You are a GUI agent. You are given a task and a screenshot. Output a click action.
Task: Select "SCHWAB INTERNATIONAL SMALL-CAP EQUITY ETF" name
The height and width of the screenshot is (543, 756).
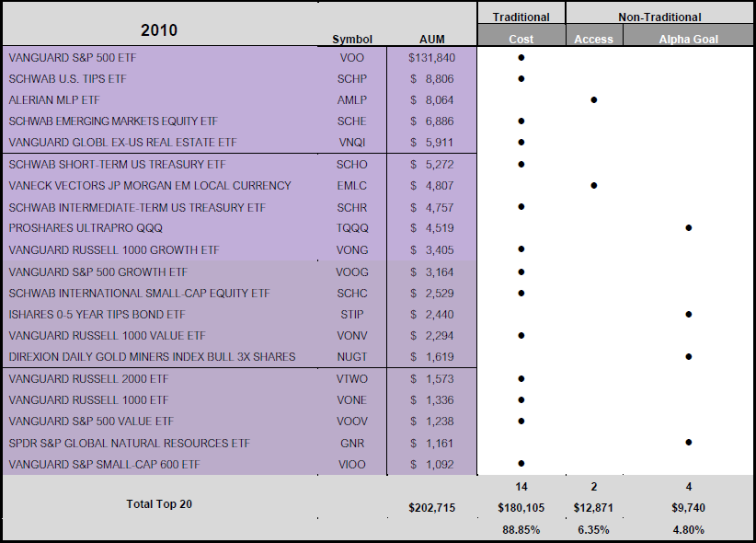coord(140,294)
